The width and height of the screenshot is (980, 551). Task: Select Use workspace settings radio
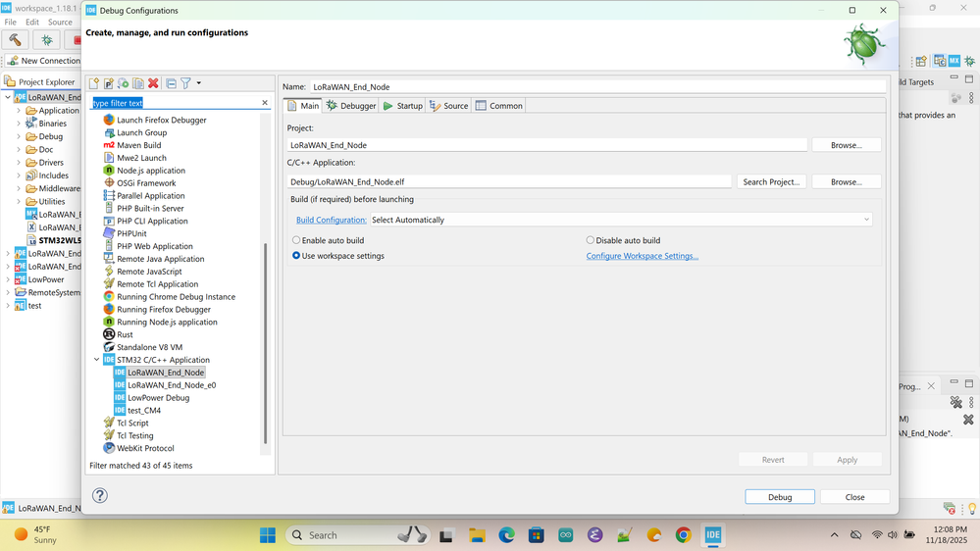click(338, 256)
